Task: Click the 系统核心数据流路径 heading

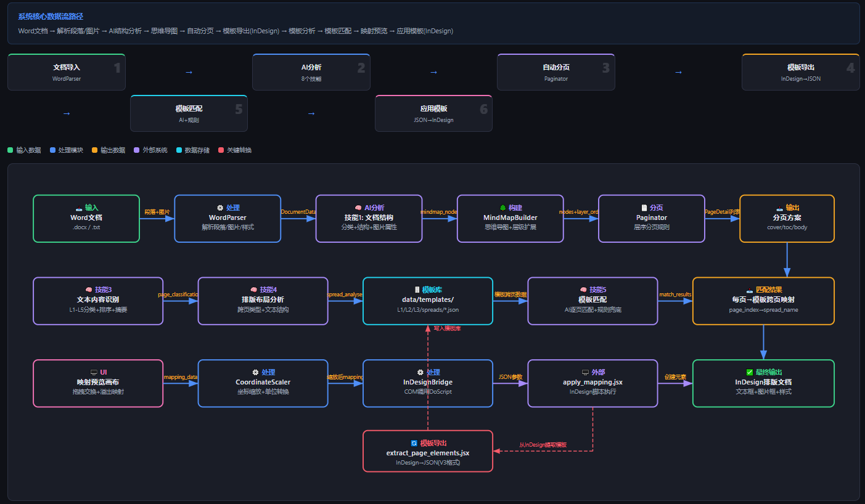Action: [51, 17]
